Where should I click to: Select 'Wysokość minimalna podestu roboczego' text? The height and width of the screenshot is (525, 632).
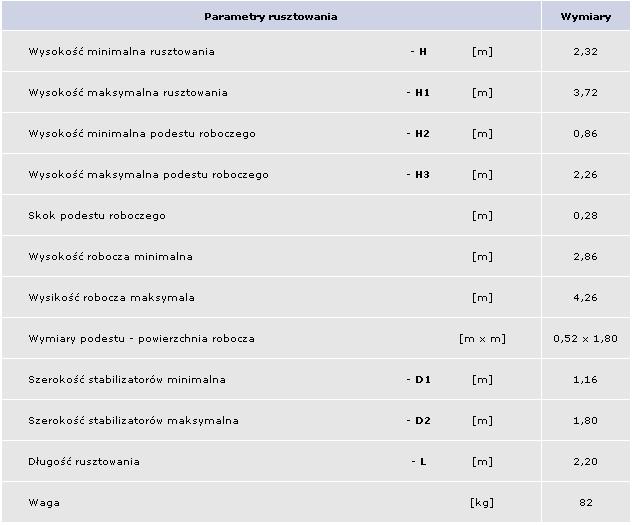[x=142, y=134]
